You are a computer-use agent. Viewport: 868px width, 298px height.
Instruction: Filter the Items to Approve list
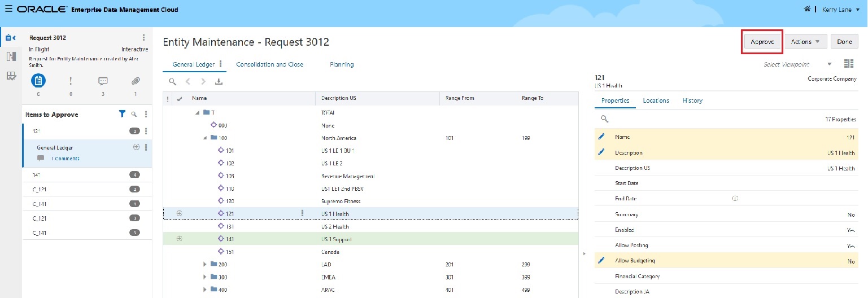pos(122,114)
